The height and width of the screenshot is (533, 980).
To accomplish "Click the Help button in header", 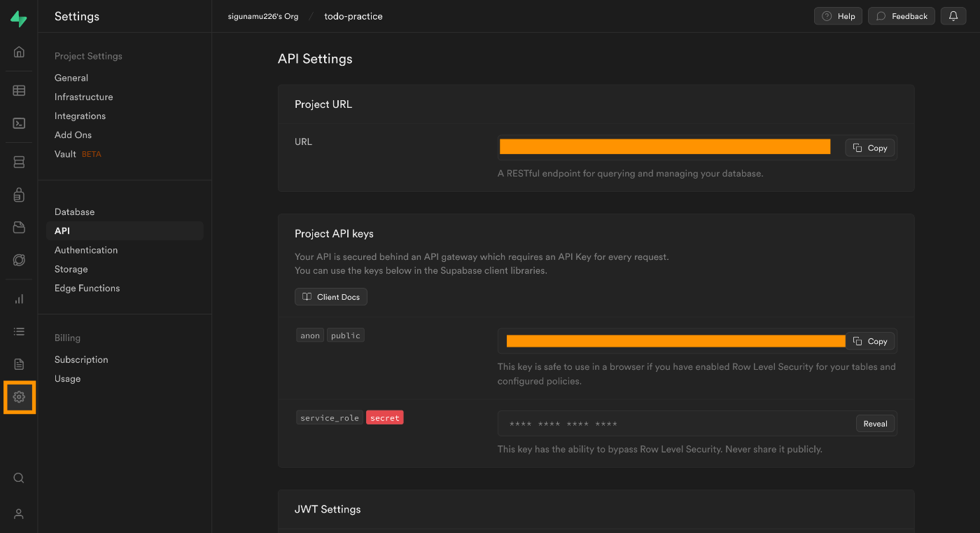I will click(838, 16).
